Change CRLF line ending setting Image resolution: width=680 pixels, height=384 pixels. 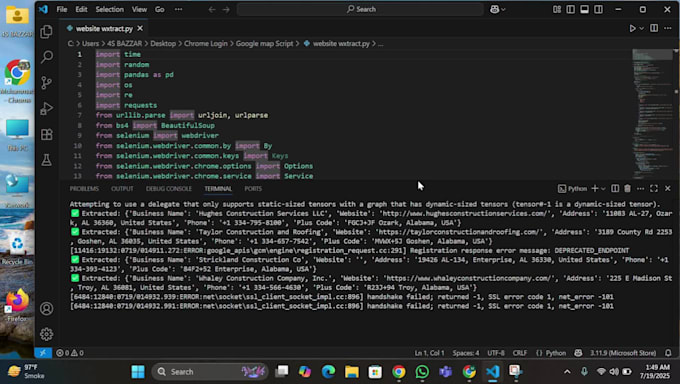click(x=520, y=353)
